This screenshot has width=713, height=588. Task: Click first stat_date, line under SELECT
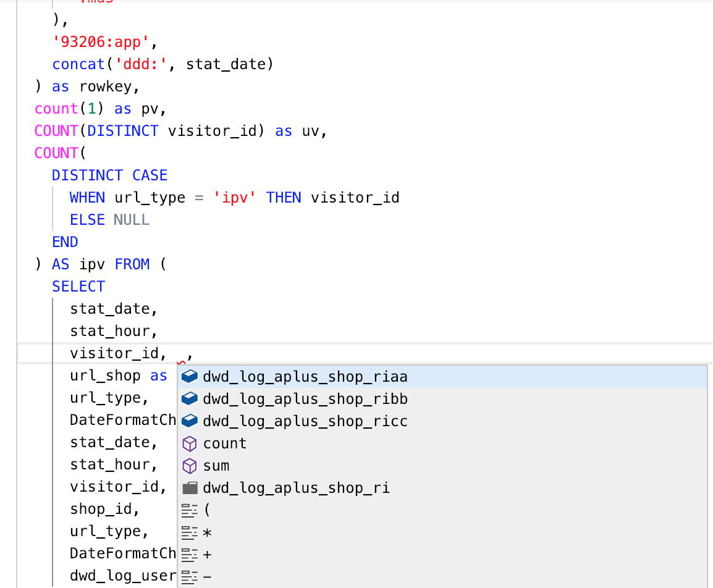point(114,309)
